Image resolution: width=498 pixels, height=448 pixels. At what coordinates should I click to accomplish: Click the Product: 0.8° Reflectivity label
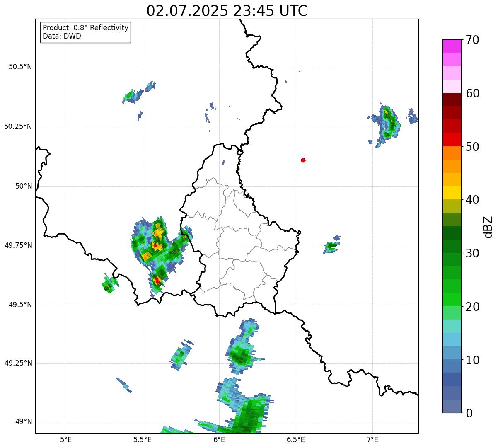coord(86,28)
